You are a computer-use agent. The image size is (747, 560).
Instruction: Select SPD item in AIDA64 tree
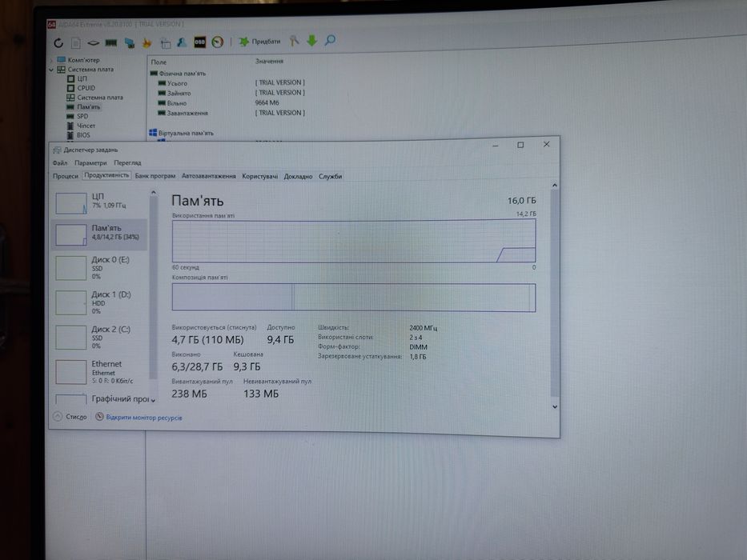(x=78, y=116)
